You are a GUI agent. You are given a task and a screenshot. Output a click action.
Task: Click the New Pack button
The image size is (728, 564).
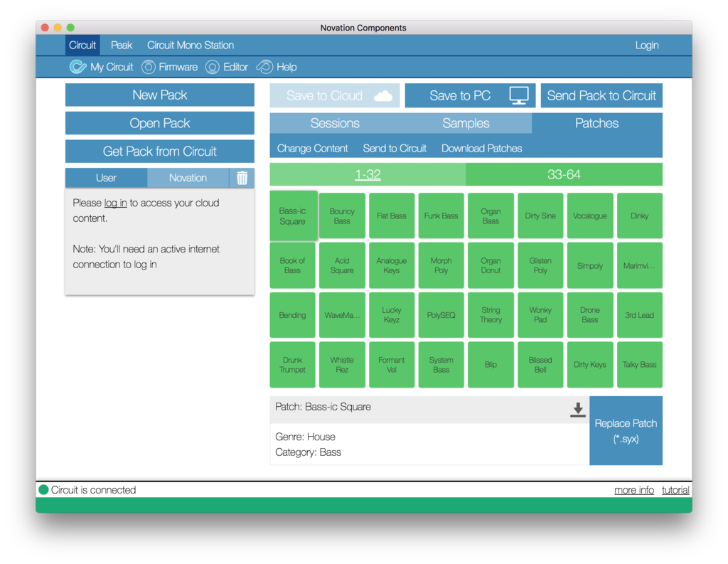(x=160, y=95)
